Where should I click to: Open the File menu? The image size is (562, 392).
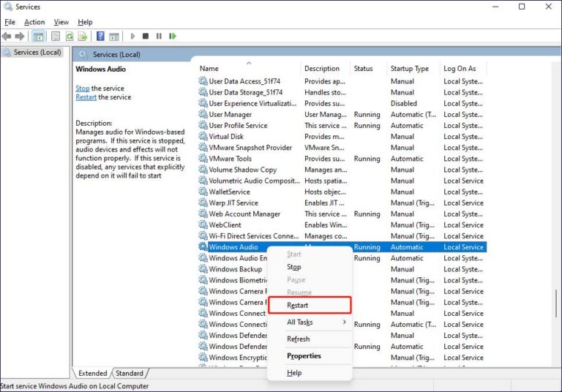pos(10,22)
